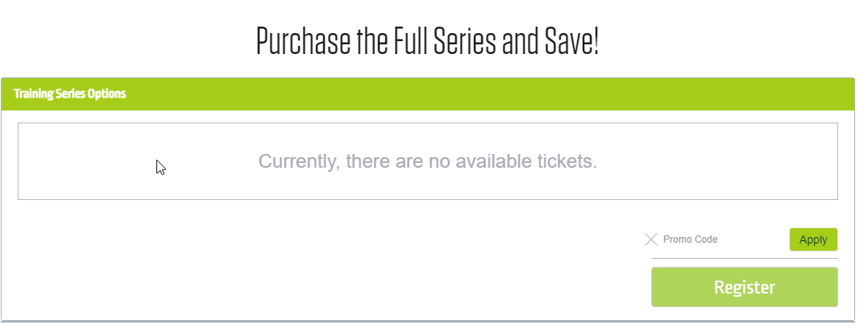Hit Apply next to the promo field
868x333 pixels.
pos(813,239)
